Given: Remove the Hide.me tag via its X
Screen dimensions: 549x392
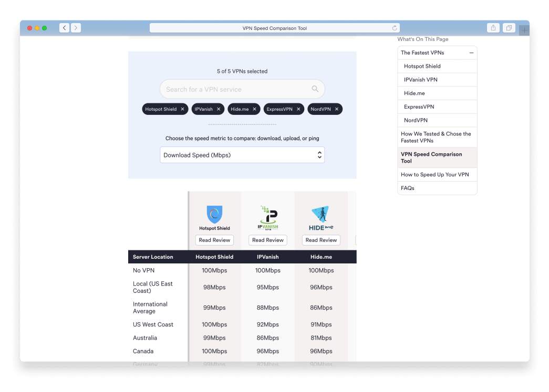Looking at the screenshot, I should click(x=254, y=109).
